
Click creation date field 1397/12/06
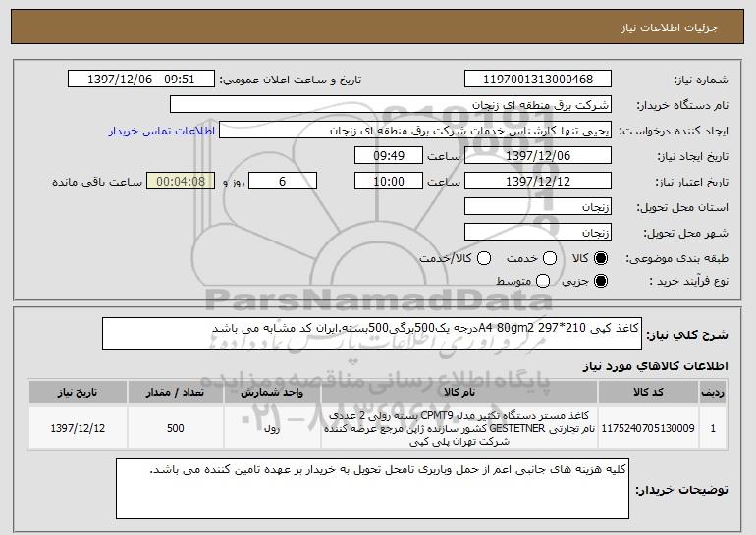pyautogui.click(x=538, y=156)
